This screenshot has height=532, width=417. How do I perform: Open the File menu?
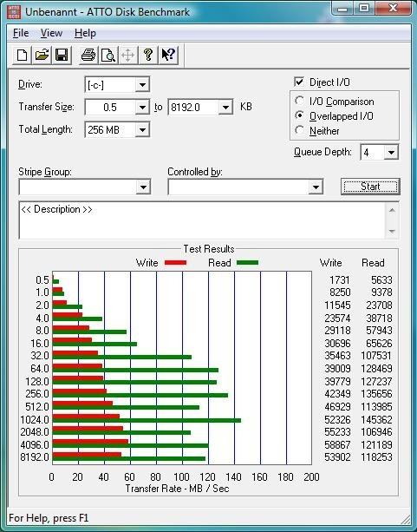coord(21,33)
